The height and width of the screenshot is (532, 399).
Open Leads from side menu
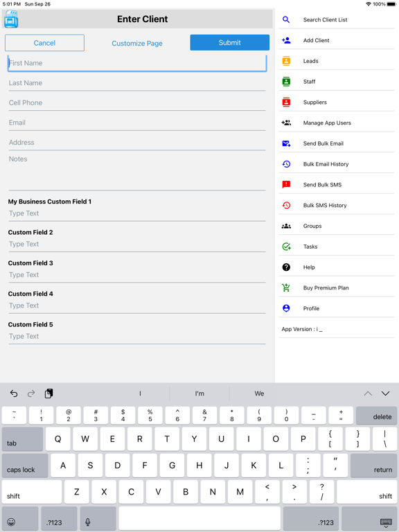click(337, 61)
